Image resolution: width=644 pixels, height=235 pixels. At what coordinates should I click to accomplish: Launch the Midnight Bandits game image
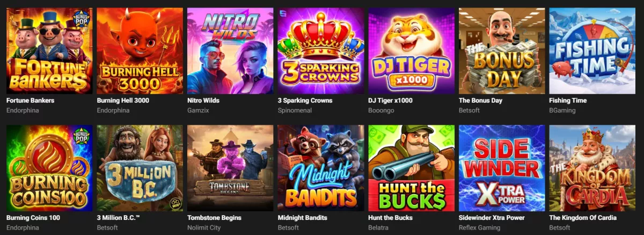coord(321,168)
